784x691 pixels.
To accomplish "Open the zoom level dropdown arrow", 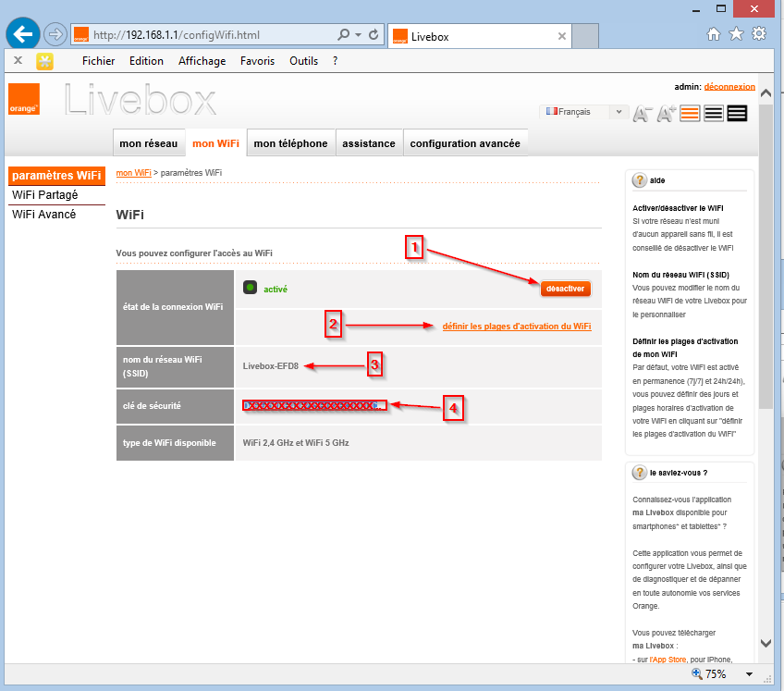I will pyautogui.click(x=749, y=674).
